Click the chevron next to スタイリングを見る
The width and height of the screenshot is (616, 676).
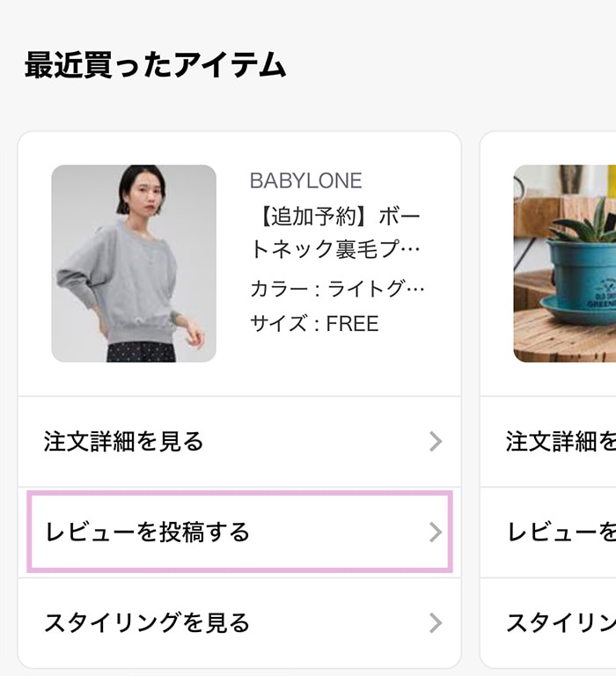tap(435, 624)
